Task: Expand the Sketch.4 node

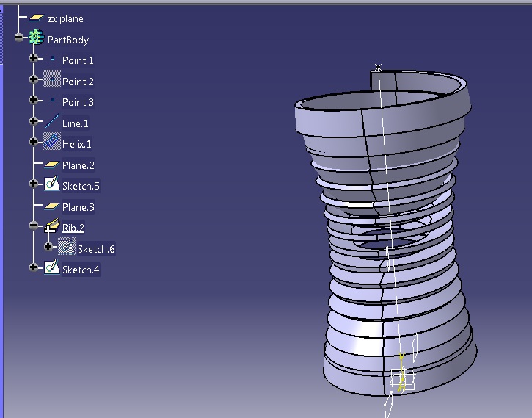Action: click(34, 267)
